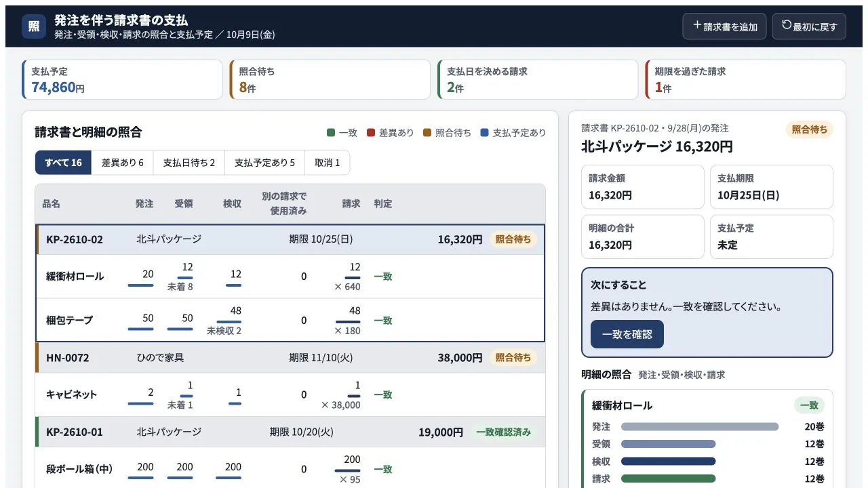Select invoice row KP-2610-01

[290, 432]
